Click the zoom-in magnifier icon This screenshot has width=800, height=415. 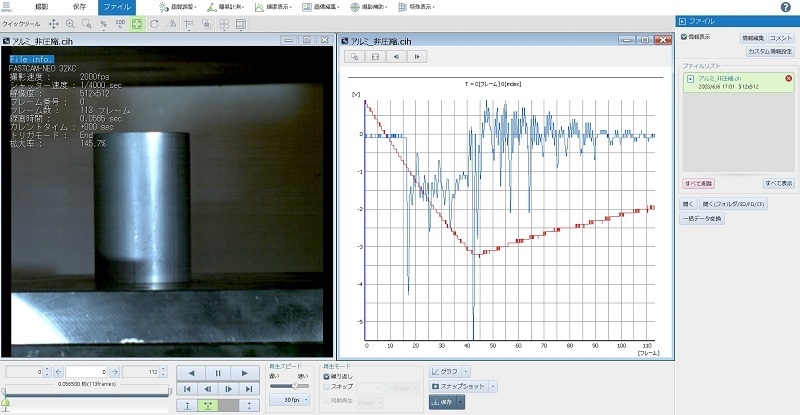[x=70, y=23]
